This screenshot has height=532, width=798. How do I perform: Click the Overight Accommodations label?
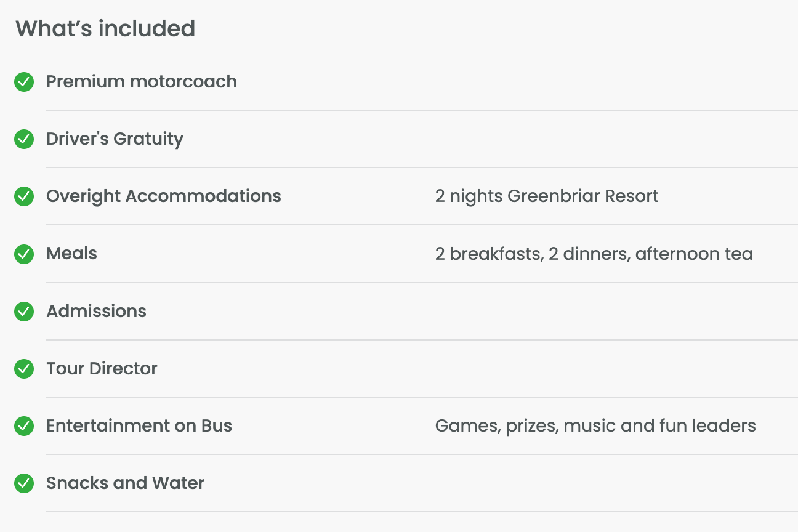(164, 196)
